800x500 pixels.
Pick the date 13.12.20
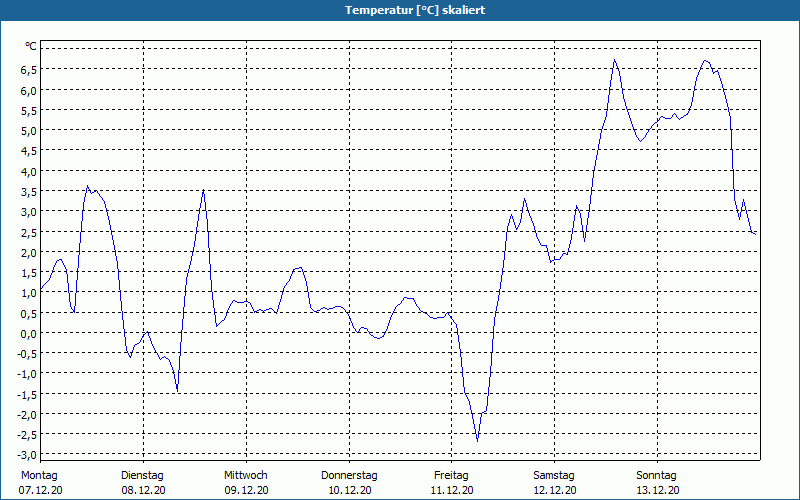658,490
